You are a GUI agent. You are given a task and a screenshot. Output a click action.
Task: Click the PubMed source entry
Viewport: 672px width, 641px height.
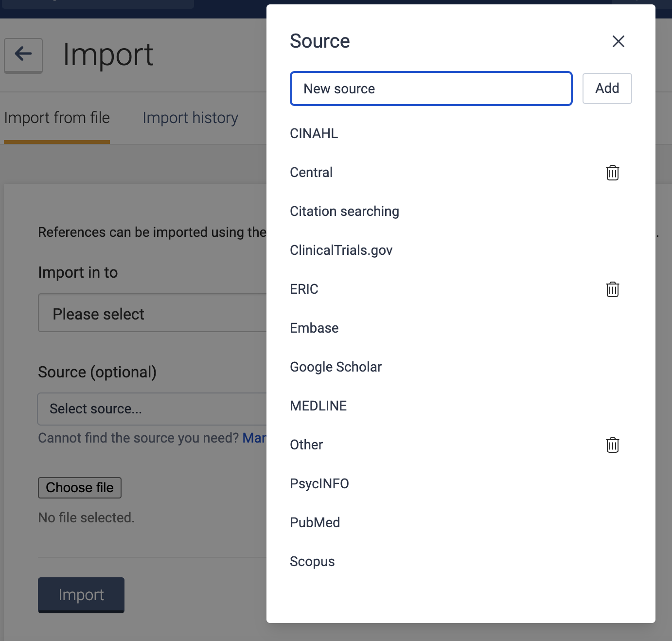tap(315, 523)
